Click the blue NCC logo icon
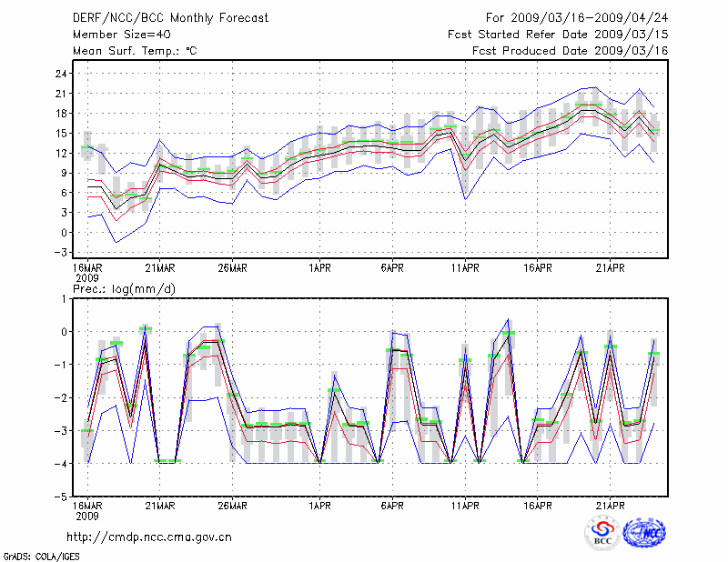This screenshot has height=562, width=728. point(643,533)
